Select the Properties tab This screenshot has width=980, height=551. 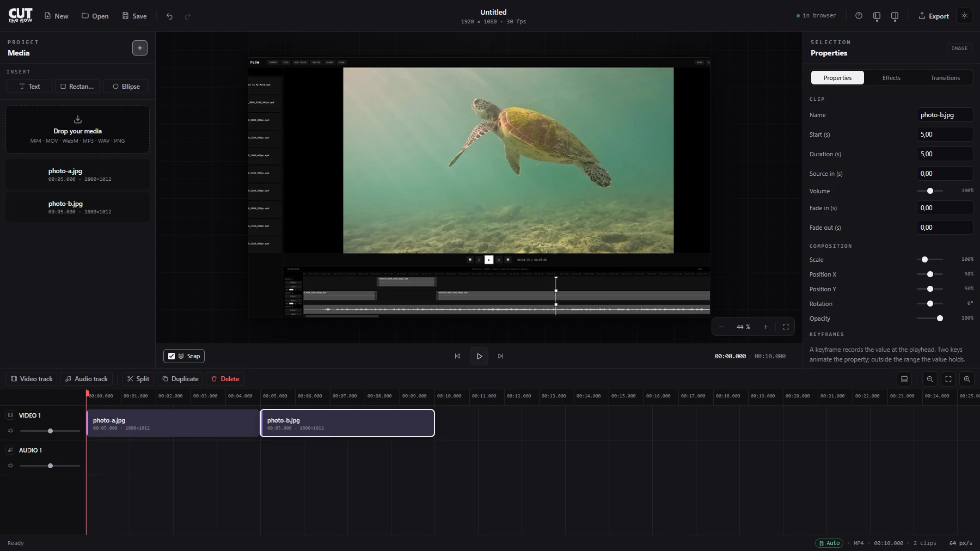click(837, 78)
